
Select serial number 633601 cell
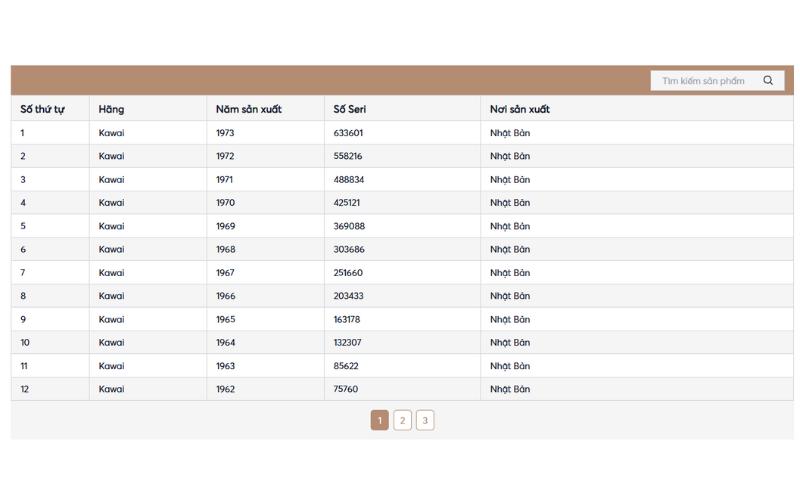tap(348, 133)
